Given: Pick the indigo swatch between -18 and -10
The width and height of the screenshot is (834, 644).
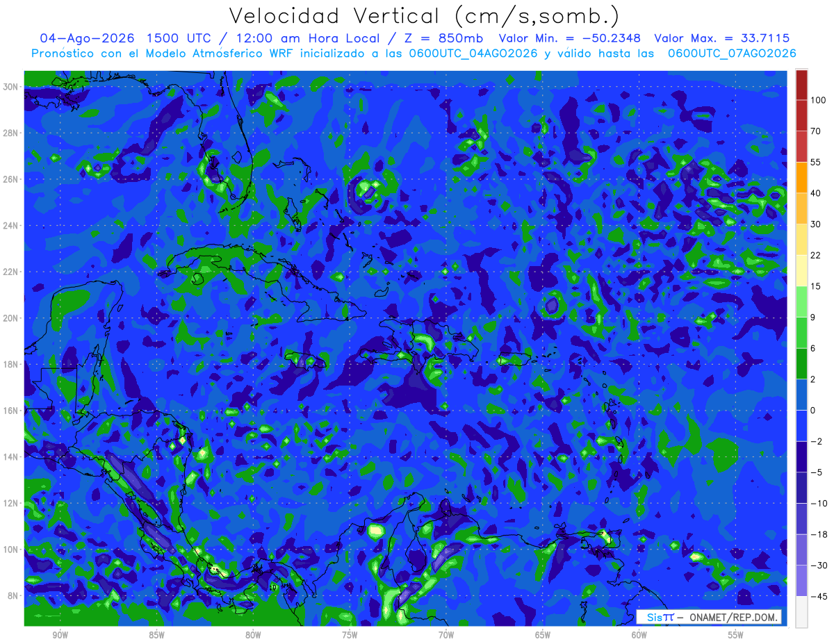Looking at the screenshot, I should pyautogui.click(x=801, y=519).
